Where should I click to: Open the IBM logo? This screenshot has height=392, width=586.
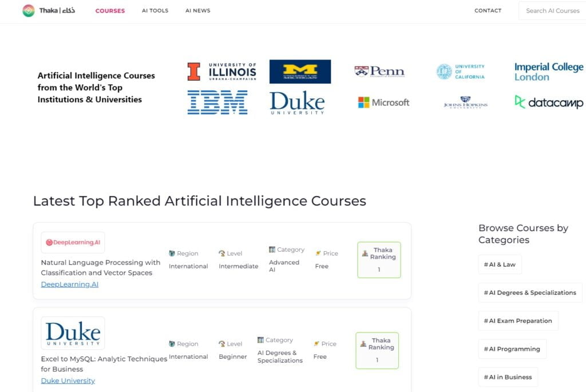217,102
